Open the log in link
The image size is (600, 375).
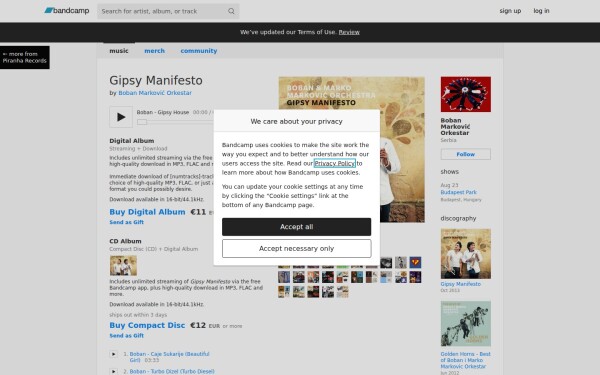[x=541, y=11]
